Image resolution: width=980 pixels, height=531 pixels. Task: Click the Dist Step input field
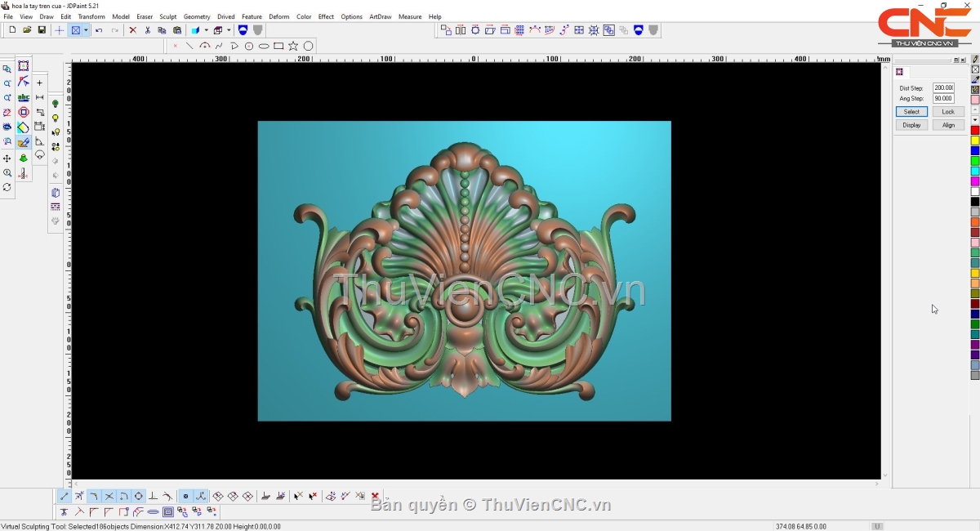pos(943,87)
